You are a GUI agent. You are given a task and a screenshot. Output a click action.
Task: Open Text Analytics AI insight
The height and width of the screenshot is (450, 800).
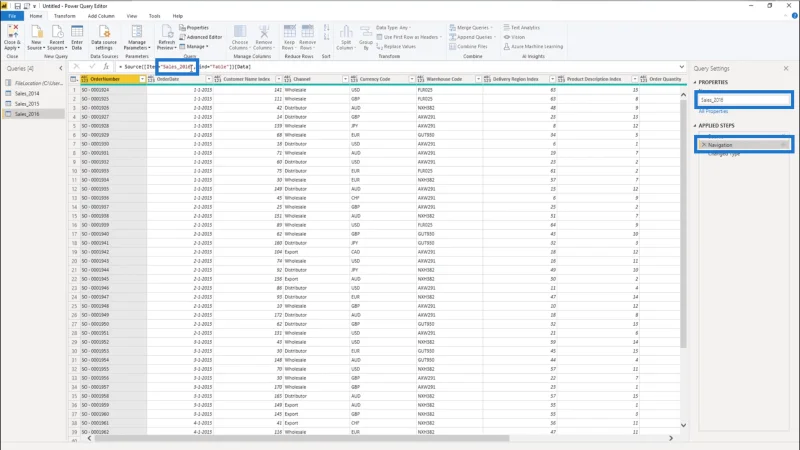pos(521,28)
